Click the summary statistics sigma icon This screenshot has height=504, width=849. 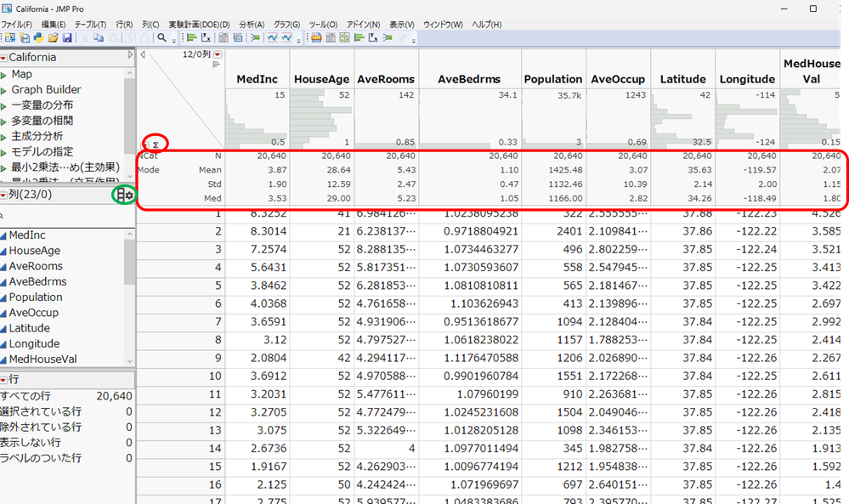(156, 144)
